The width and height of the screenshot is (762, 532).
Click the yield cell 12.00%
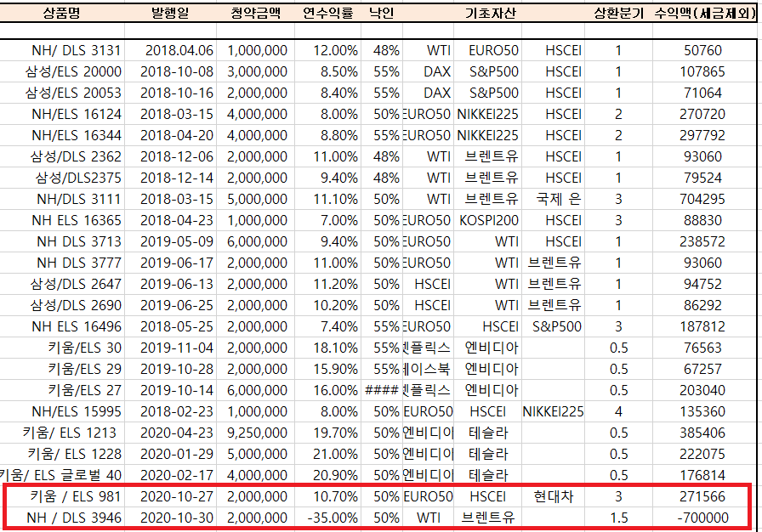point(327,50)
